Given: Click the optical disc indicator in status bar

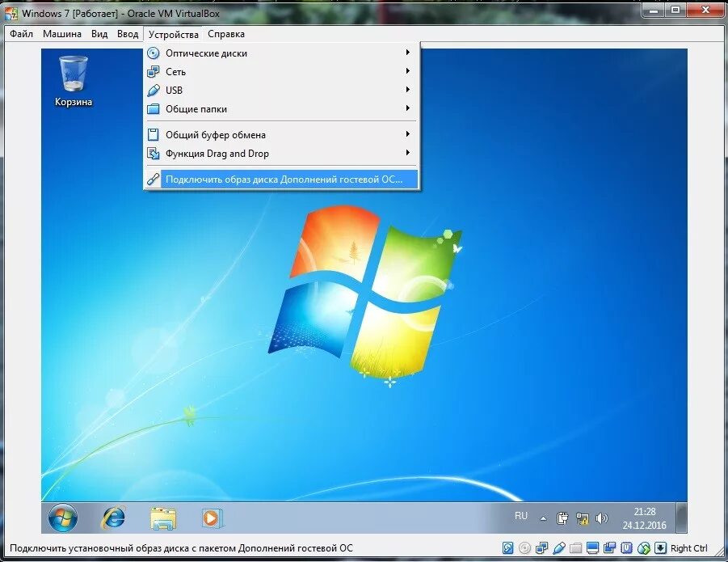Looking at the screenshot, I should [524, 548].
